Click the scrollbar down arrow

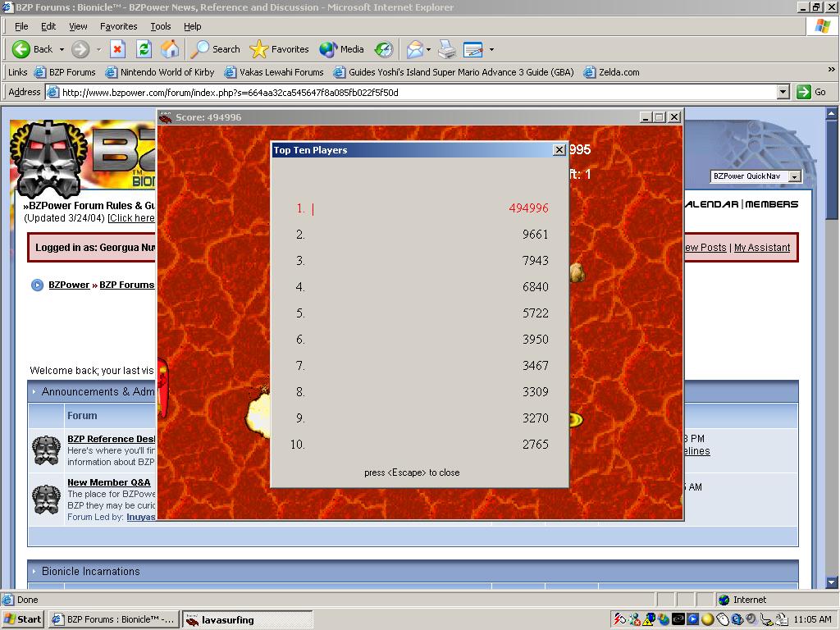click(832, 582)
